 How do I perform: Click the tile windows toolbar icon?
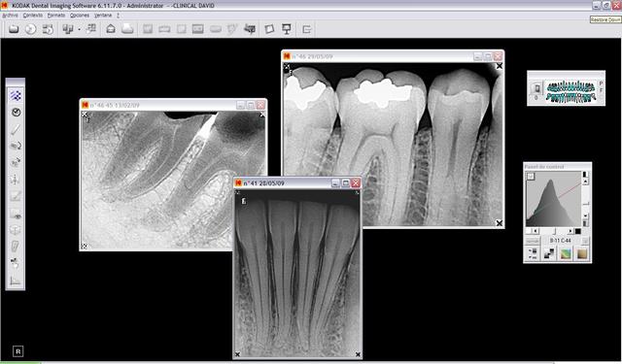pos(90,29)
